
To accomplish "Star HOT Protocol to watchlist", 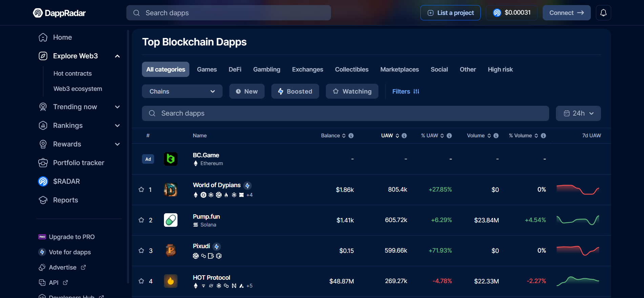I will coord(141,281).
